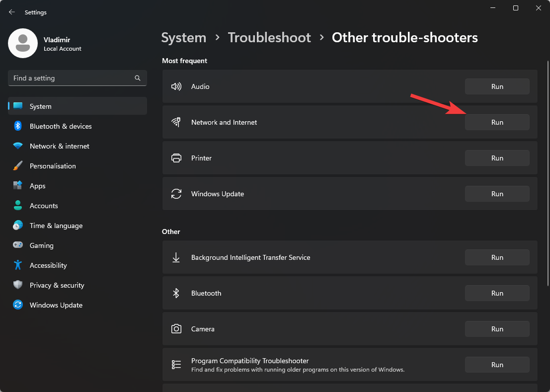Image resolution: width=550 pixels, height=392 pixels.
Task: Run the Audio troubleshooter
Action: pos(497,86)
